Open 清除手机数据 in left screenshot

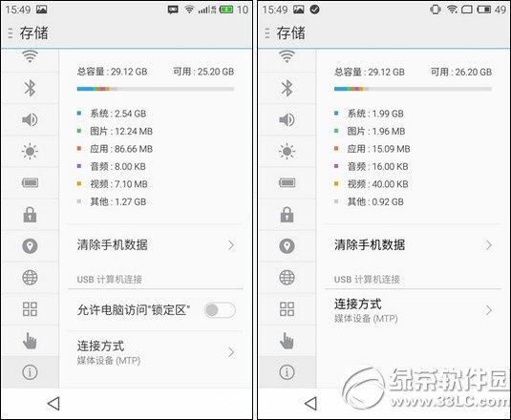[x=156, y=245]
